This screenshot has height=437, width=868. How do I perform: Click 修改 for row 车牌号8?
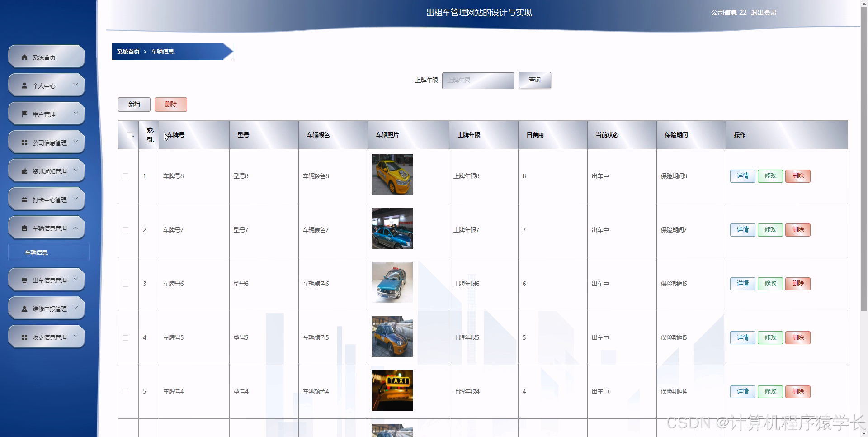point(770,176)
